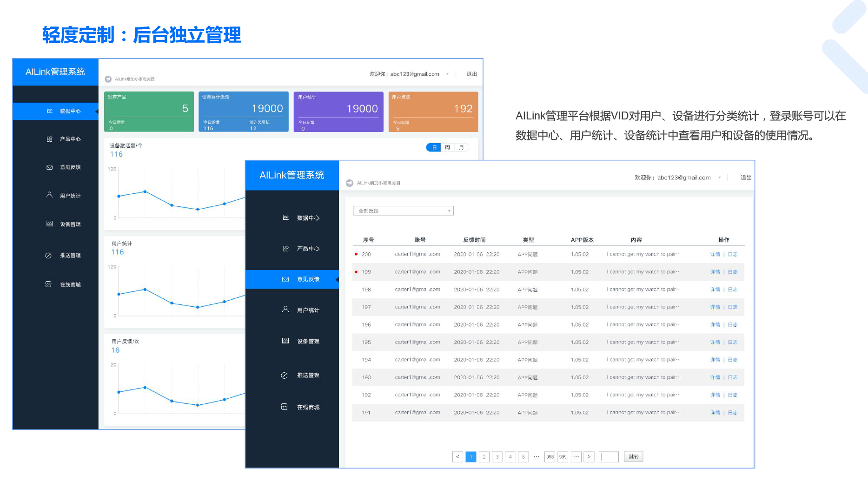This screenshot has height=488, width=868.
Task: Select 月 in the chart period toggle
Action: click(461, 147)
